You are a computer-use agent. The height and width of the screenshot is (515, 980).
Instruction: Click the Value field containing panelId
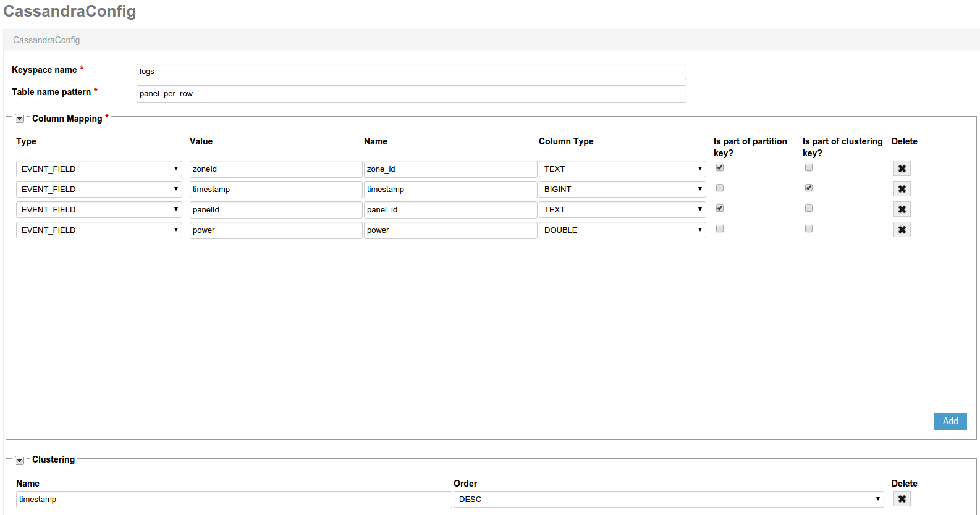coord(276,209)
